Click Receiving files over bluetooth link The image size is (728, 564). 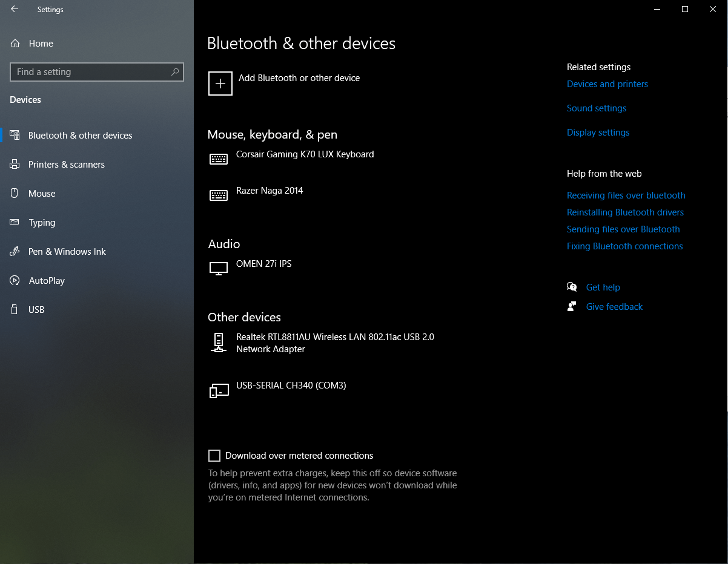tap(626, 195)
